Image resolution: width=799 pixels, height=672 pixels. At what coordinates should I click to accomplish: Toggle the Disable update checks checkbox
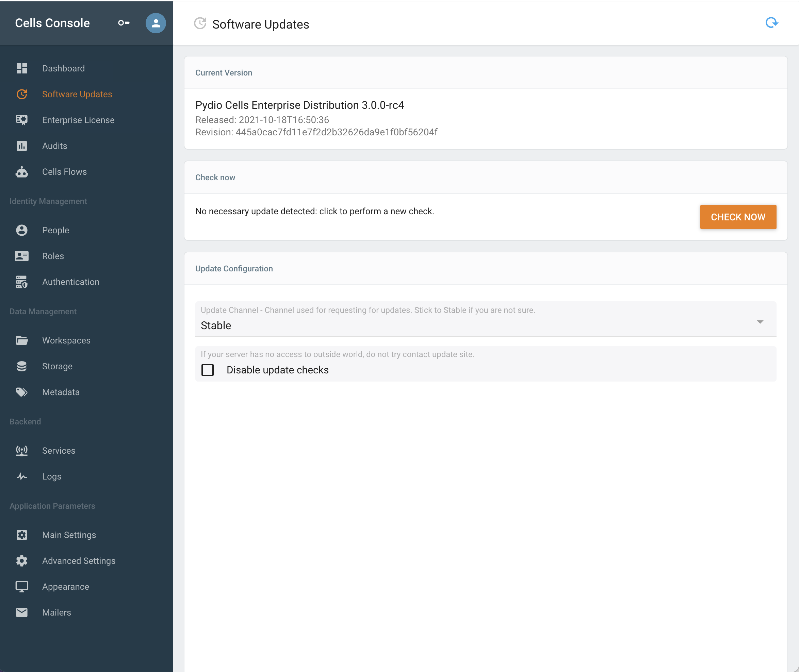click(x=207, y=370)
